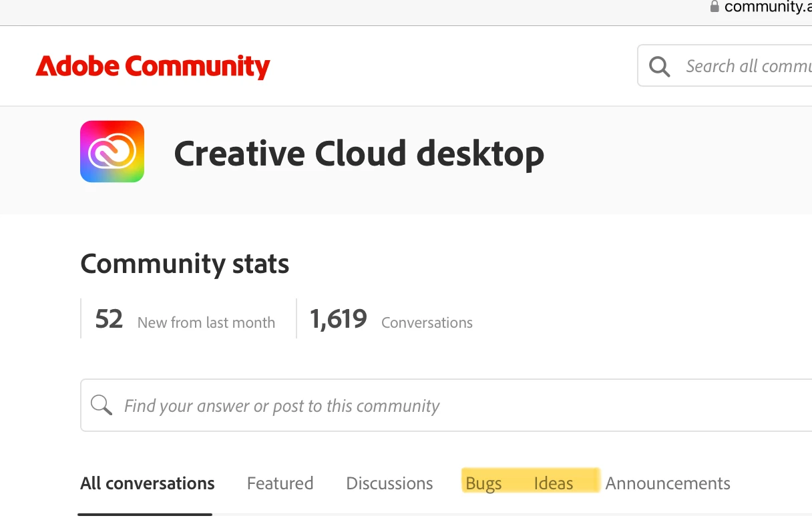Click the Community stats heading
Screen dimensions: 812x522
[x=185, y=264]
